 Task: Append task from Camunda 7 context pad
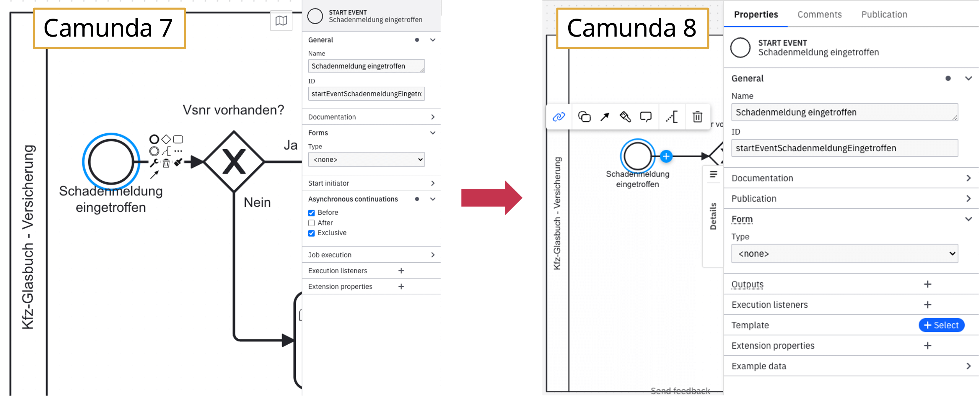(x=178, y=139)
